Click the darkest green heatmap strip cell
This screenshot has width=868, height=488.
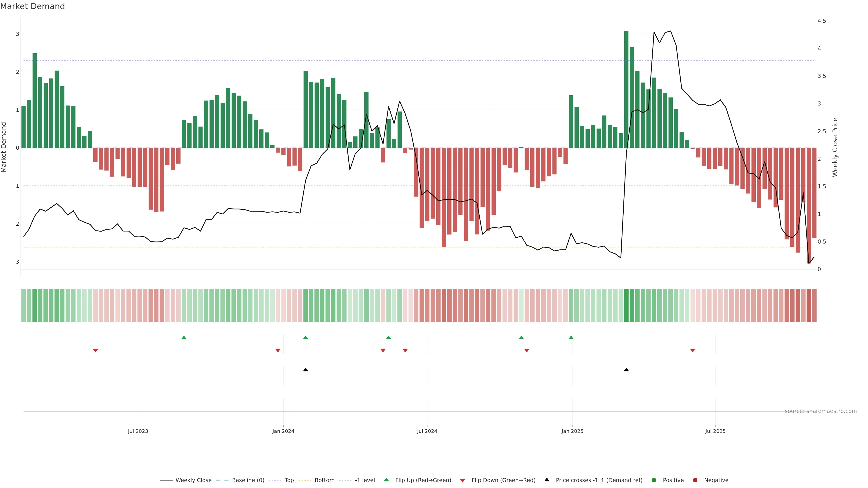click(x=626, y=305)
